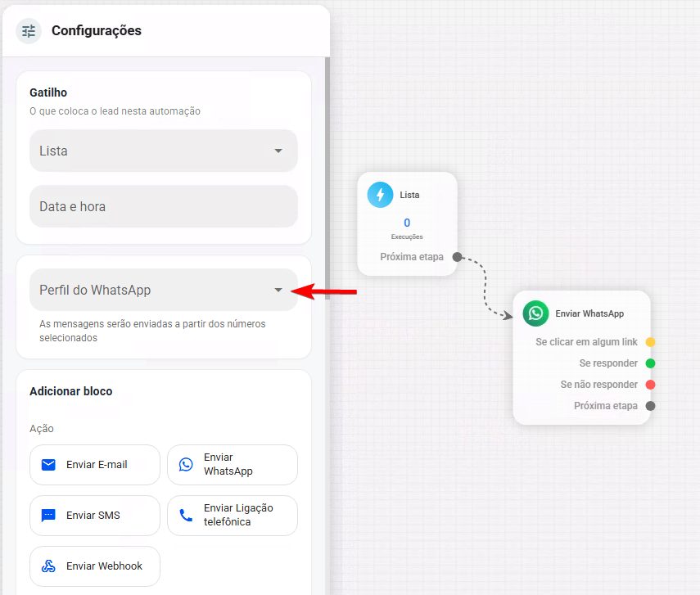Click the WhatsApp icon in the Ação block list
The height and width of the screenshot is (595, 700).
click(186, 465)
